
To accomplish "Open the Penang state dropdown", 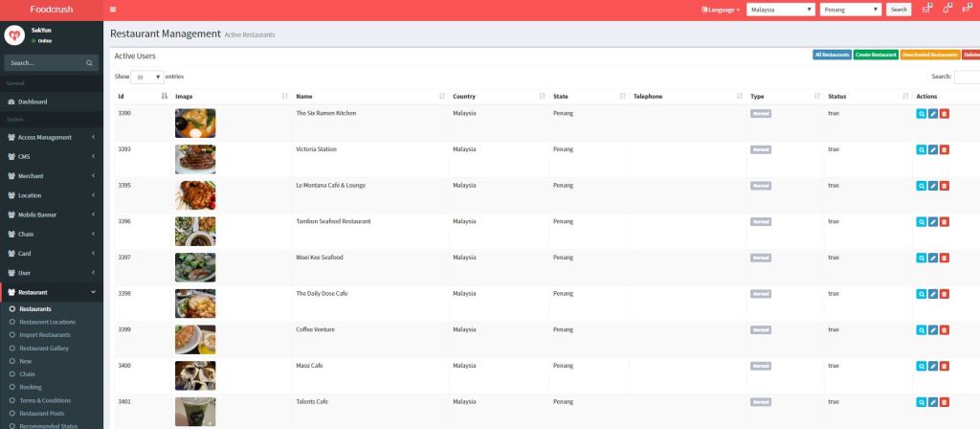I will [x=850, y=10].
